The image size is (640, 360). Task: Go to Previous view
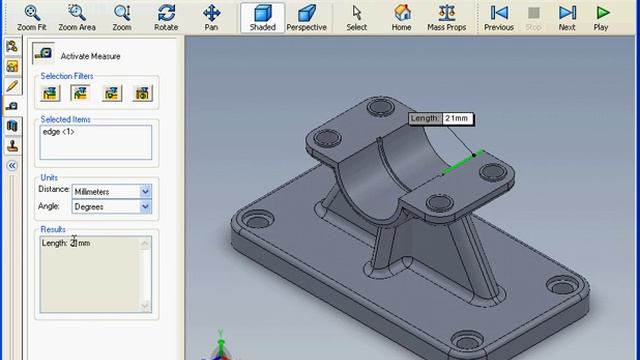[x=499, y=18]
